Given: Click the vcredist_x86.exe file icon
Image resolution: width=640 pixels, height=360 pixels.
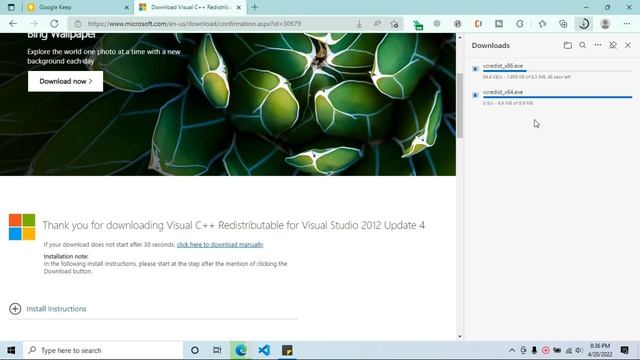Looking at the screenshot, I should tap(475, 69).
